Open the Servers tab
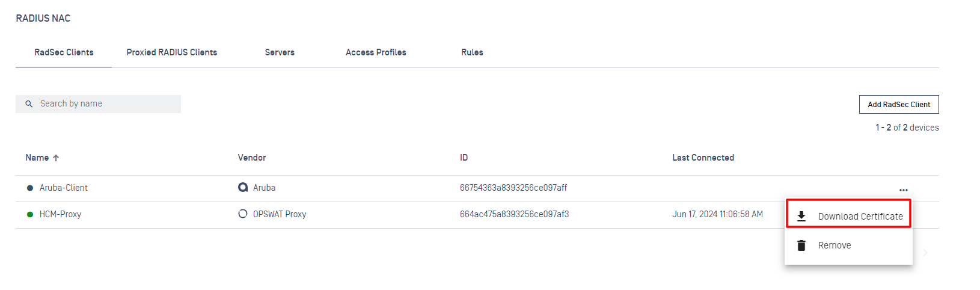Screen dimensions: 980x290 280,52
